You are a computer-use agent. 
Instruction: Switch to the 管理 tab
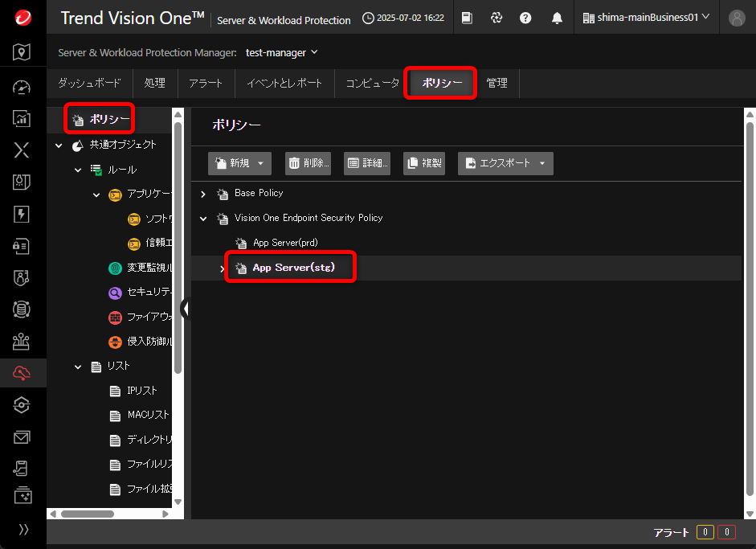pos(497,84)
